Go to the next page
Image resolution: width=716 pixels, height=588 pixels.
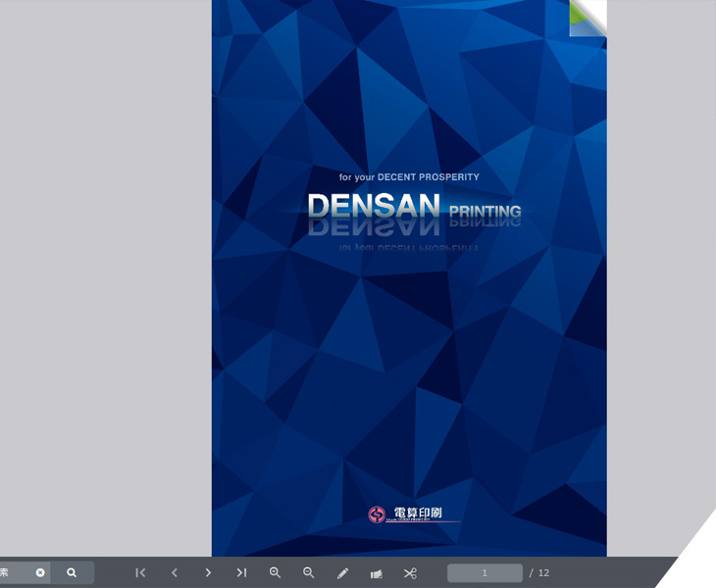pyautogui.click(x=208, y=572)
